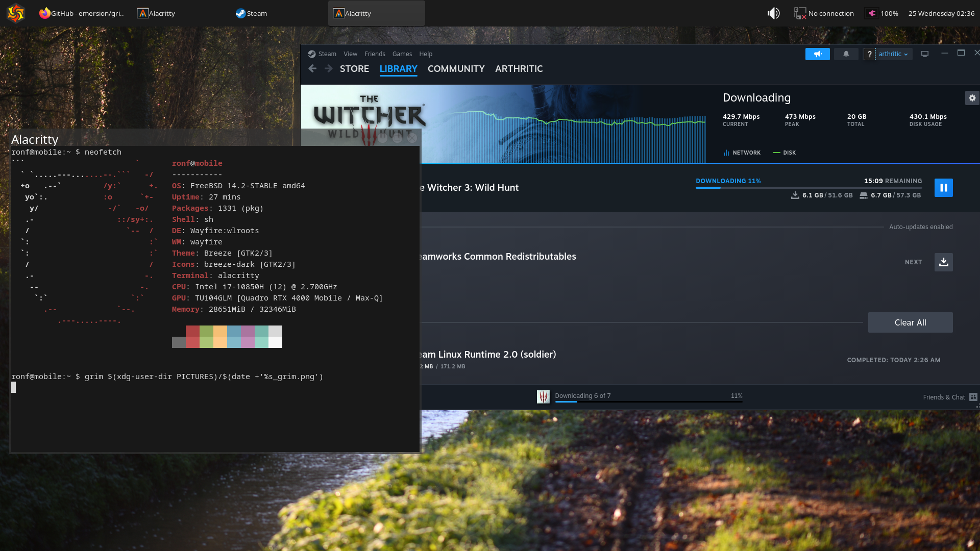Click the neofetch command line in Alacritty
The width and height of the screenshot is (980, 551).
coord(66,152)
